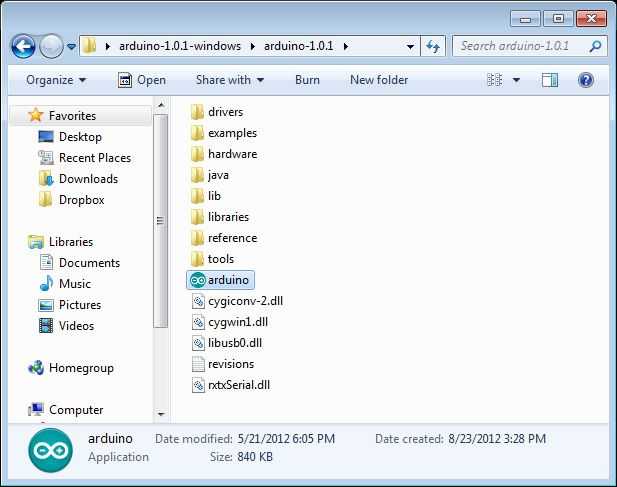The image size is (617, 487).
Task: Select Favorites in navigation pane
Action: [72, 116]
